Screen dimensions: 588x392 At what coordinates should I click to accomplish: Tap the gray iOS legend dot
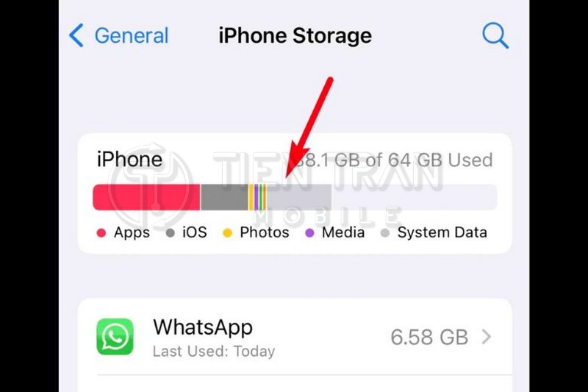coord(171,233)
